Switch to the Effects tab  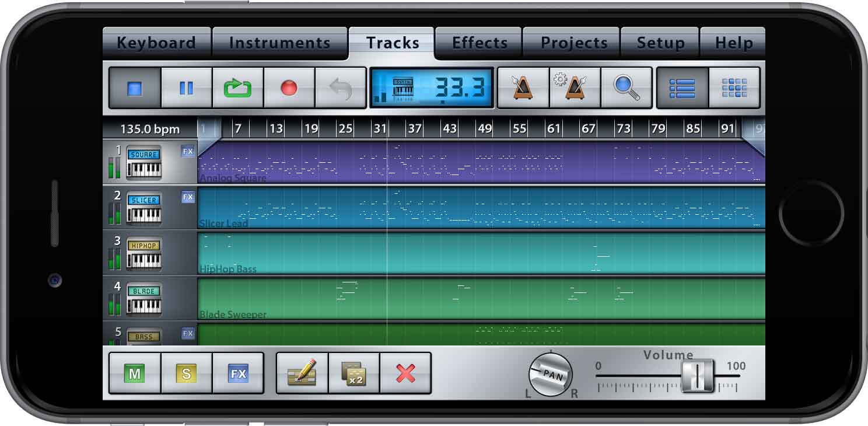(480, 43)
